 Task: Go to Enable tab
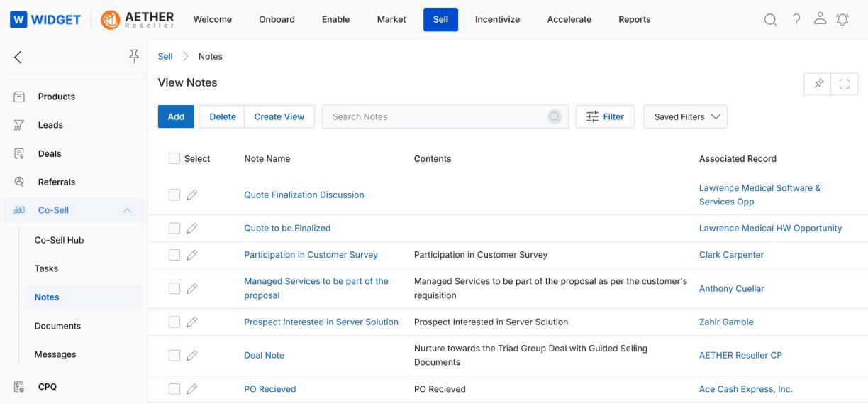335,20
